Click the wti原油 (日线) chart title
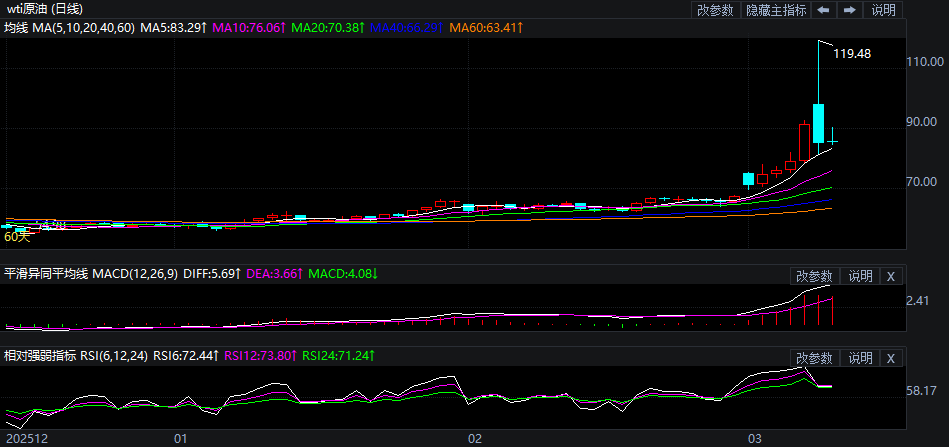Viewport: 949px width, 447px height. point(51,10)
